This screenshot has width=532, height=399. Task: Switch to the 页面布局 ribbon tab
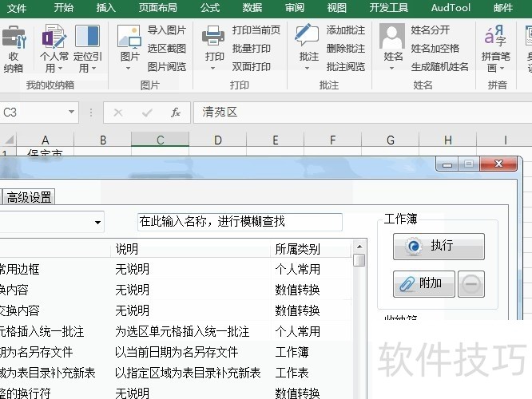pyautogui.click(x=158, y=8)
